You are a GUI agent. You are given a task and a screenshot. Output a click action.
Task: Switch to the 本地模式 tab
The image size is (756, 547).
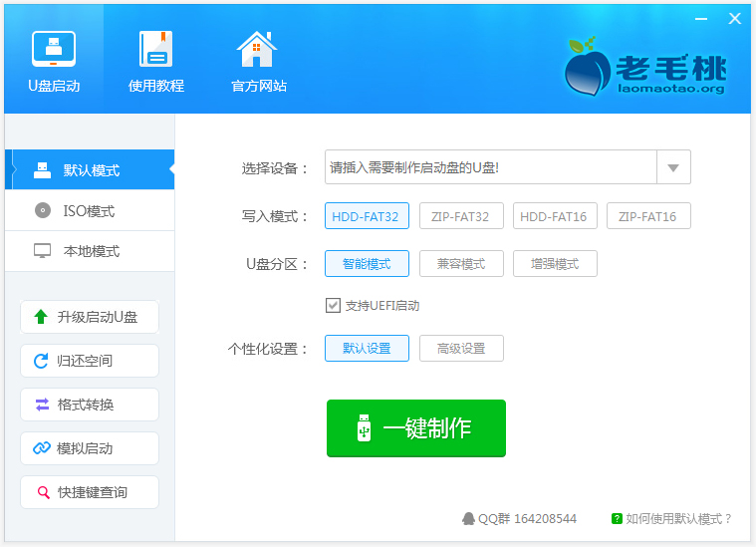tap(89, 251)
